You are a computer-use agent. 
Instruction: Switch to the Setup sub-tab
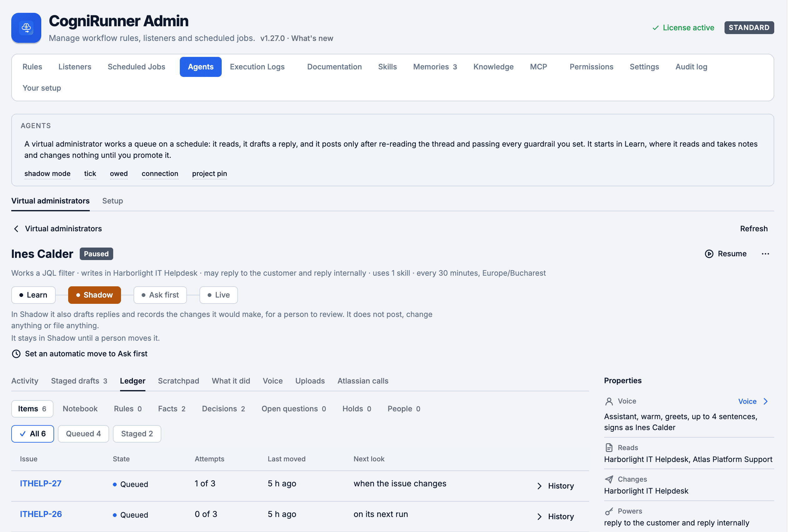point(113,201)
